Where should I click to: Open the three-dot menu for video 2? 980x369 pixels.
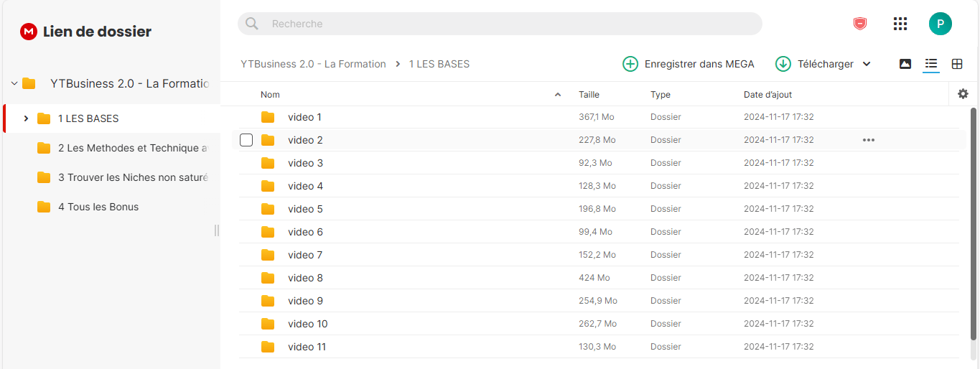869,140
